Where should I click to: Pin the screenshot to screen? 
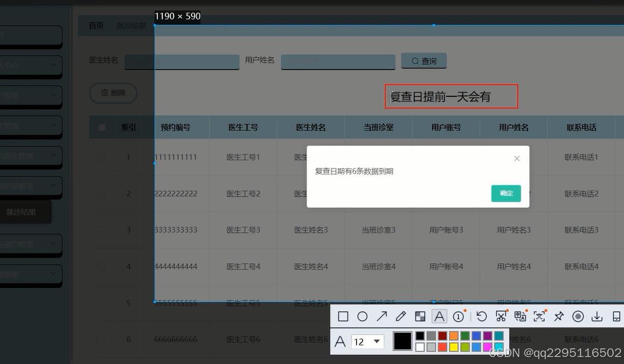pos(559,317)
